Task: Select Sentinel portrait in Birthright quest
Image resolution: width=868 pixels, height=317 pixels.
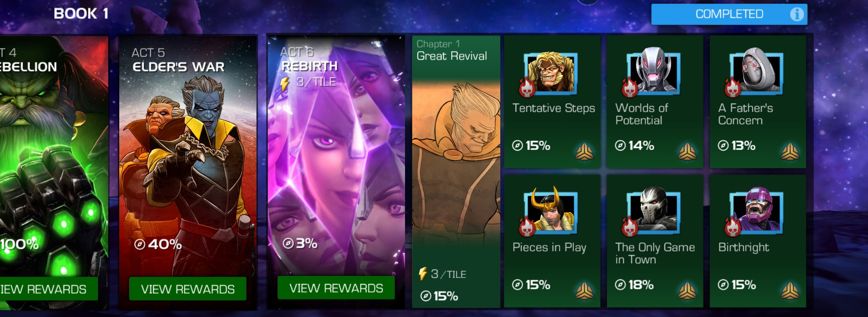Action: (757, 210)
